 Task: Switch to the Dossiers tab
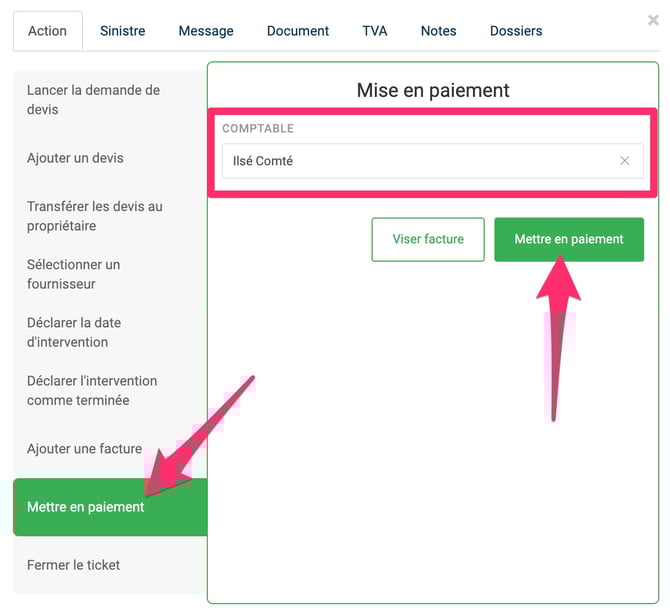pos(516,31)
